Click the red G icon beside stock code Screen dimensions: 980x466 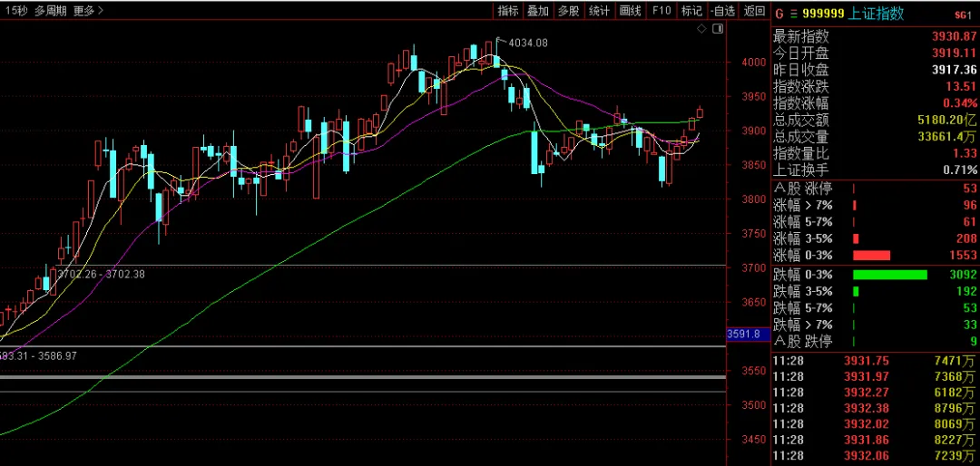pyautogui.click(x=779, y=13)
